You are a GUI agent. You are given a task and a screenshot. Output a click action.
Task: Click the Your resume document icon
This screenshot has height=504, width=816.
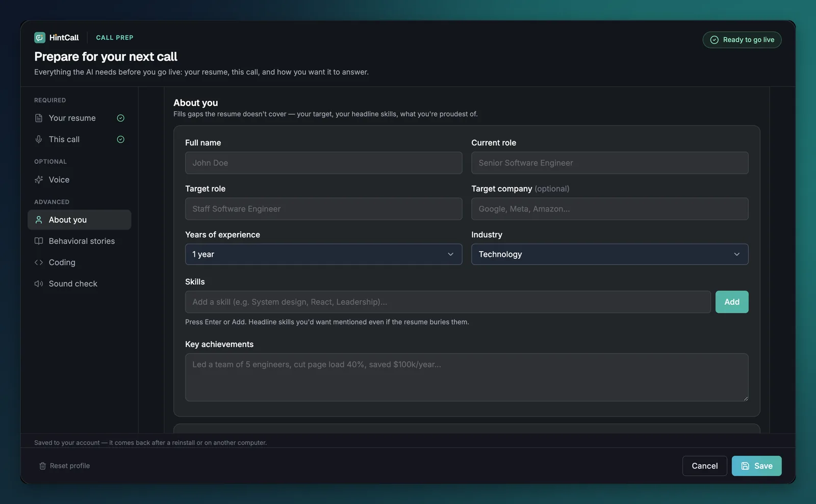click(39, 118)
